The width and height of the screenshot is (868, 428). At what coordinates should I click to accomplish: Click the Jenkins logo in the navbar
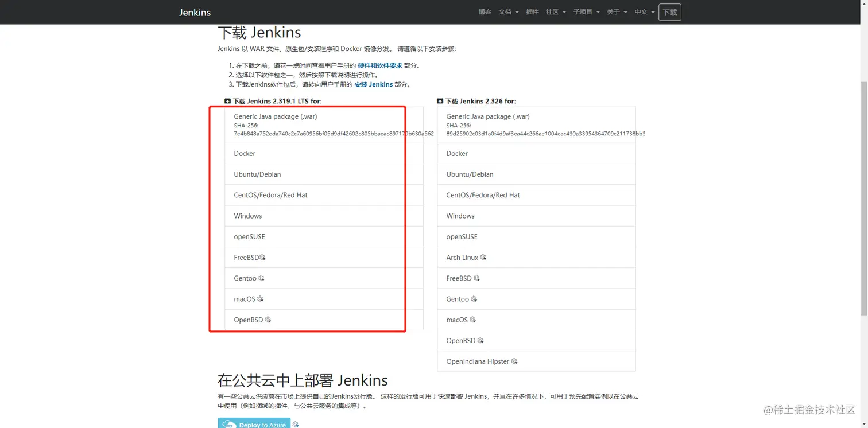click(195, 12)
